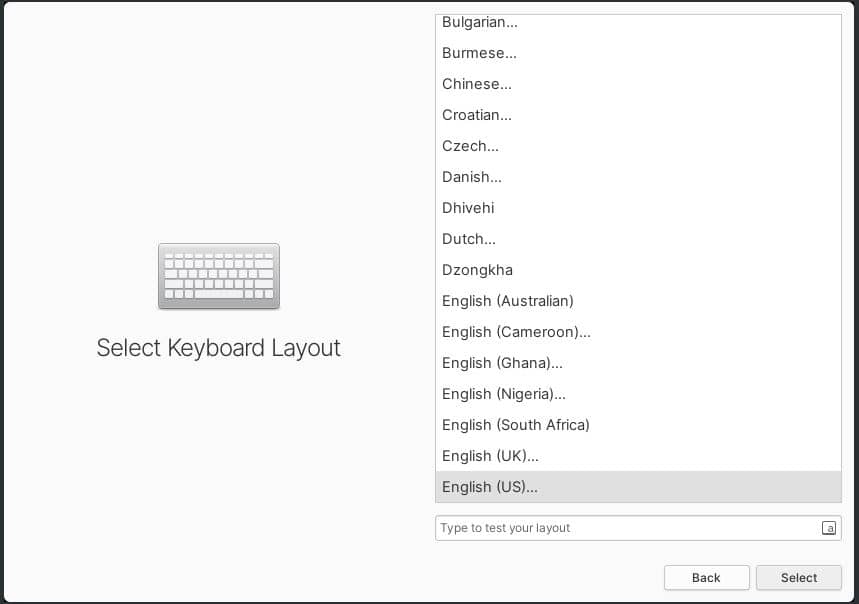Go to previous step with Back button
Screen dimensions: 859x604
pyautogui.click(x=706, y=578)
